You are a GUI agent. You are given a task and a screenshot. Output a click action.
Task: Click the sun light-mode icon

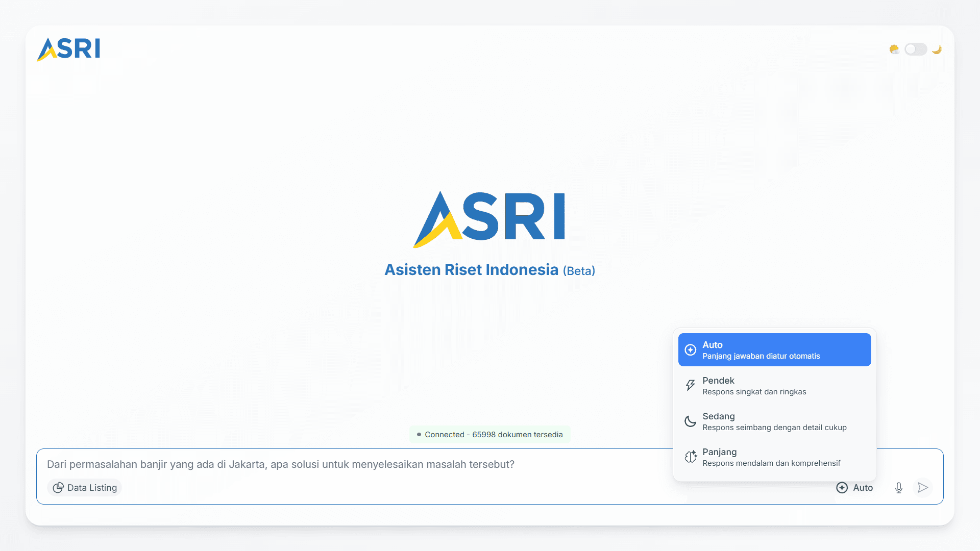(x=894, y=49)
